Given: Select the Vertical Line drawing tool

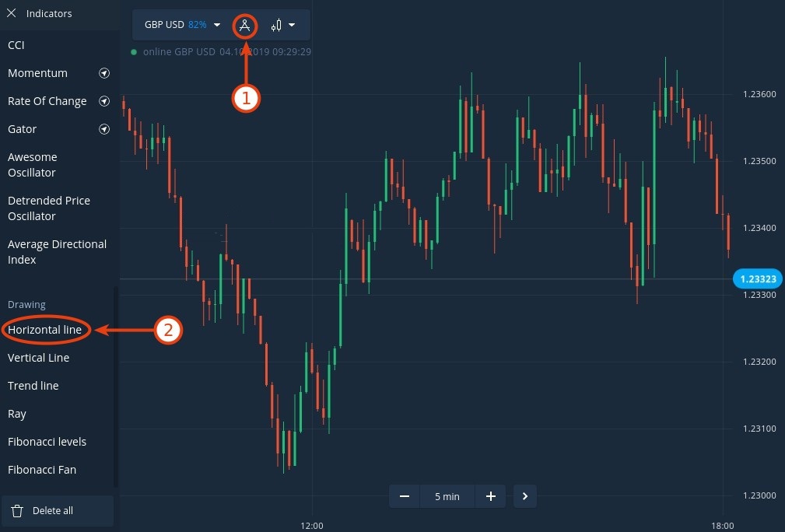Looking at the screenshot, I should pos(39,358).
